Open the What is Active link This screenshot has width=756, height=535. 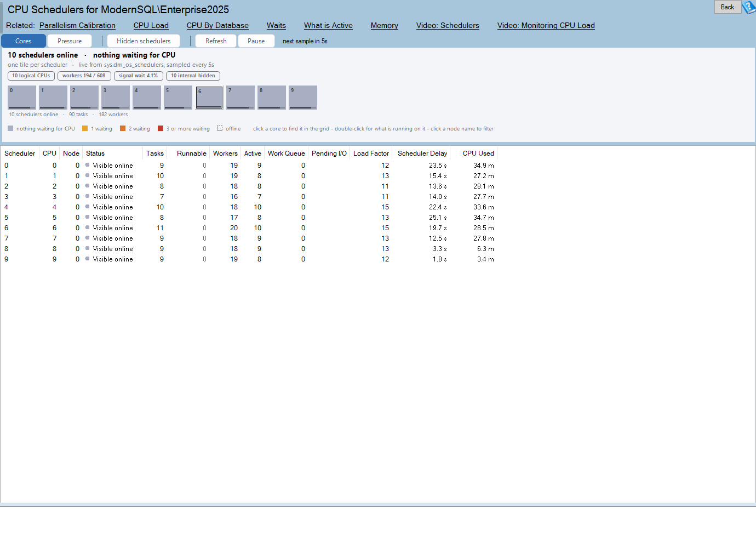[328, 25]
